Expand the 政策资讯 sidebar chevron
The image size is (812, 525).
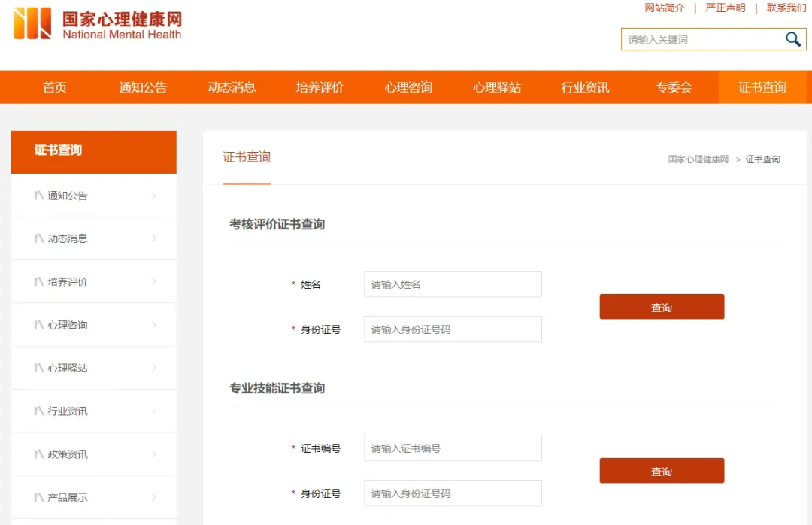154,454
